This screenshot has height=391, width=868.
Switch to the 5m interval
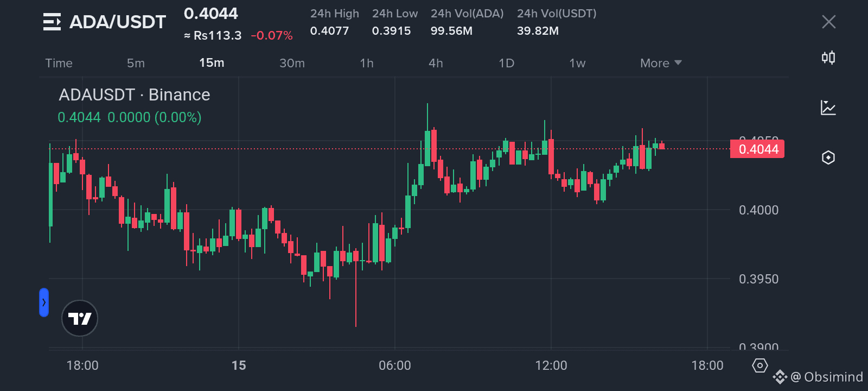pyautogui.click(x=136, y=63)
